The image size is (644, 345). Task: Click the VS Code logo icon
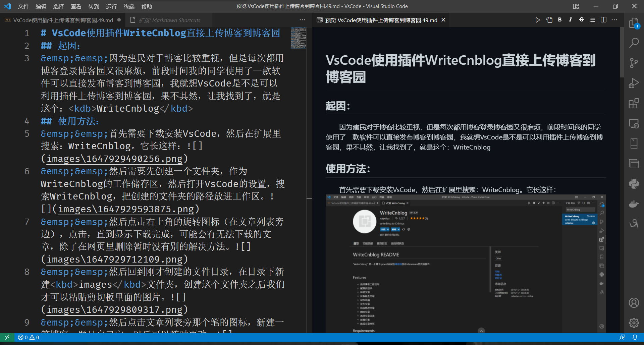pos(7,6)
